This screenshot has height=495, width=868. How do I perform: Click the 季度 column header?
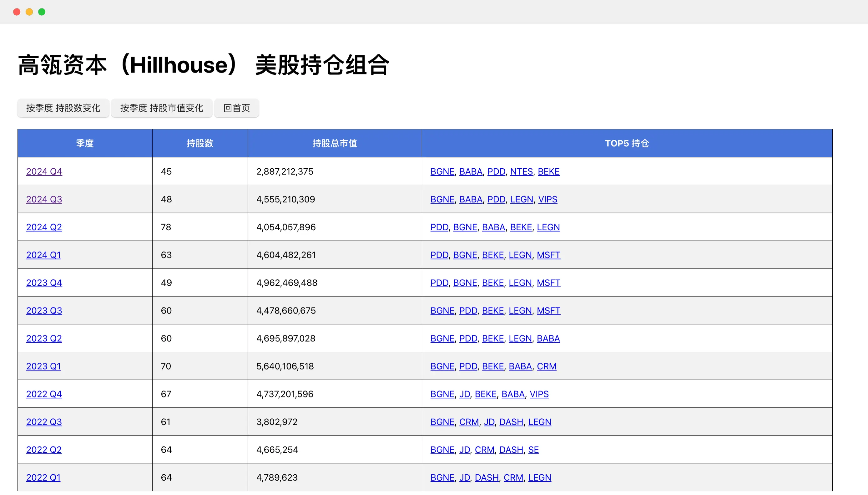pyautogui.click(x=85, y=143)
